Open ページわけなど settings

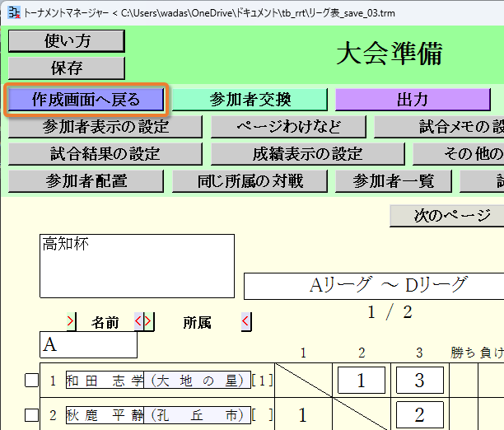[x=288, y=126]
